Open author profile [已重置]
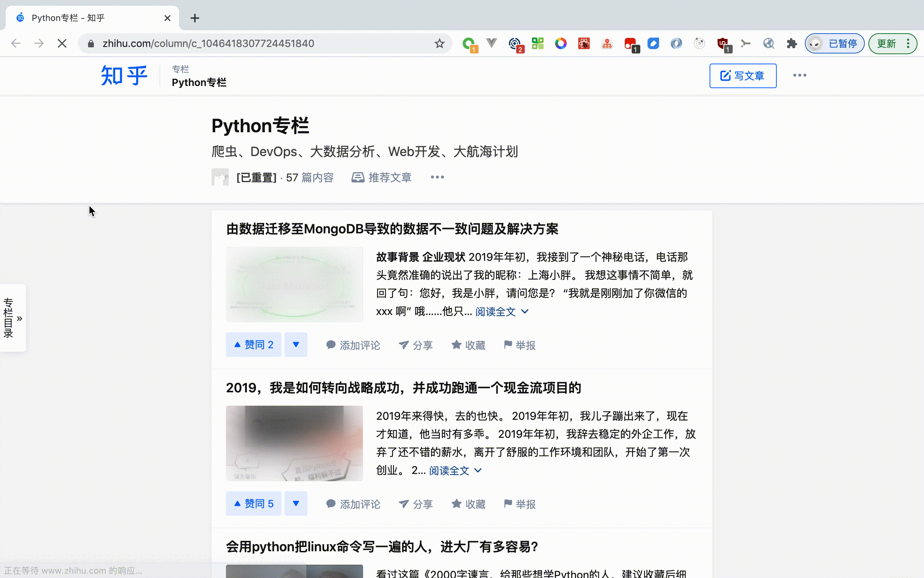The image size is (924, 578). pyautogui.click(x=256, y=177)
